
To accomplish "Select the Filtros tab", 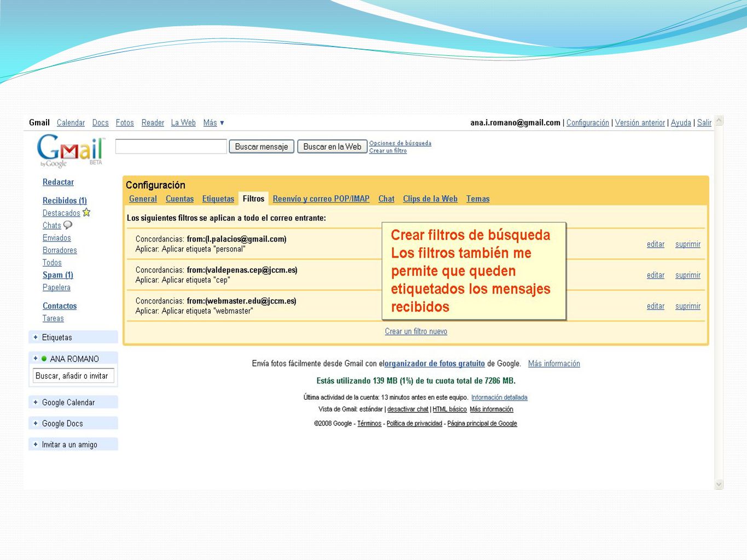I will (x=253, y=199).
